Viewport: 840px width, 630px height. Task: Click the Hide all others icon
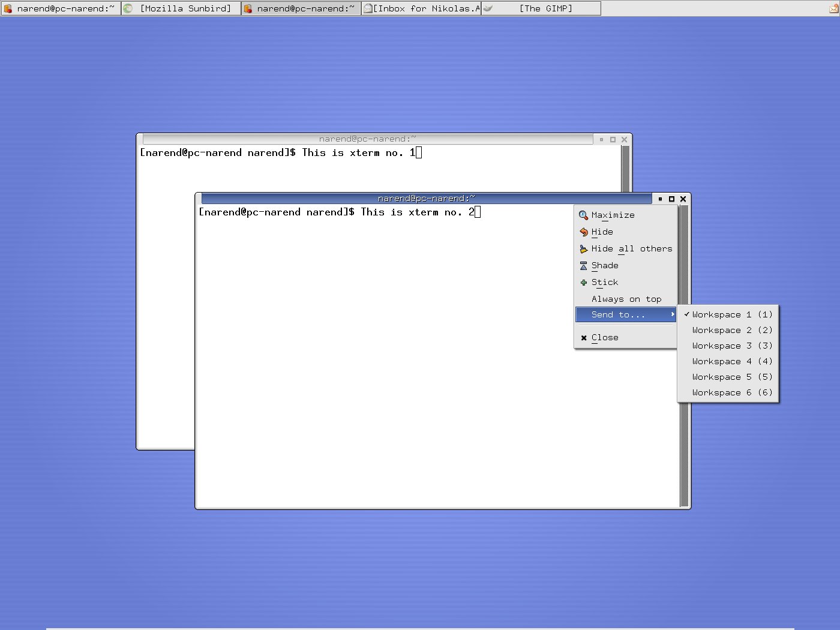coord(583,249)
